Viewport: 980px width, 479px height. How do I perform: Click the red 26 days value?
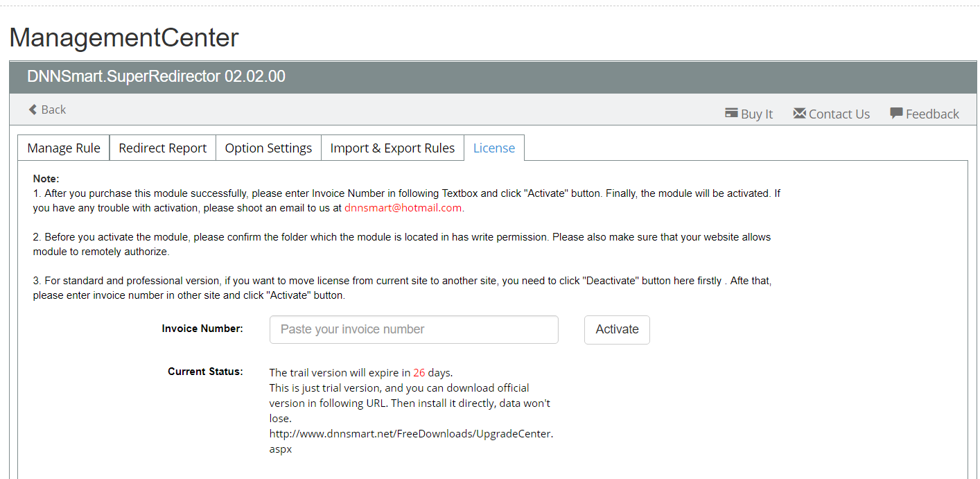(x=419, y=372)
